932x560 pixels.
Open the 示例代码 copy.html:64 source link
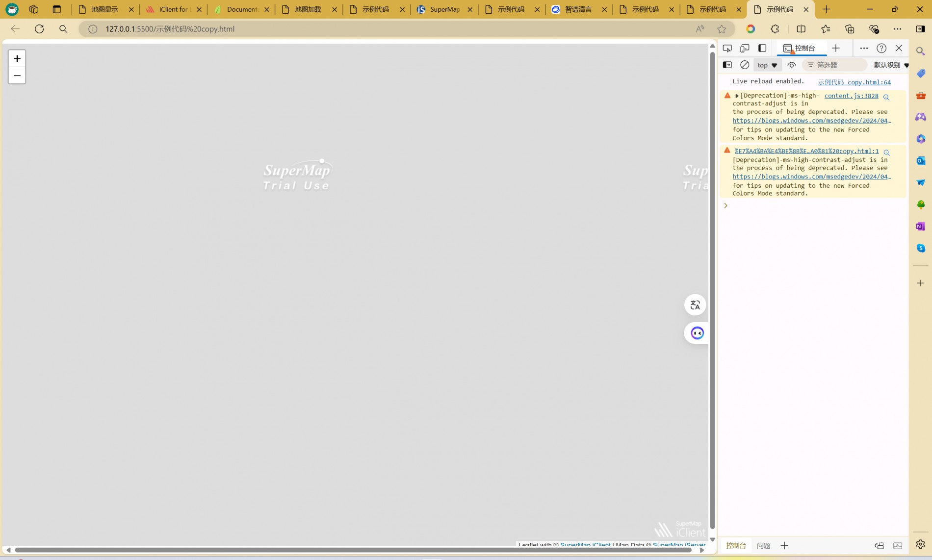pyautogui.click(x=854, y=82)
